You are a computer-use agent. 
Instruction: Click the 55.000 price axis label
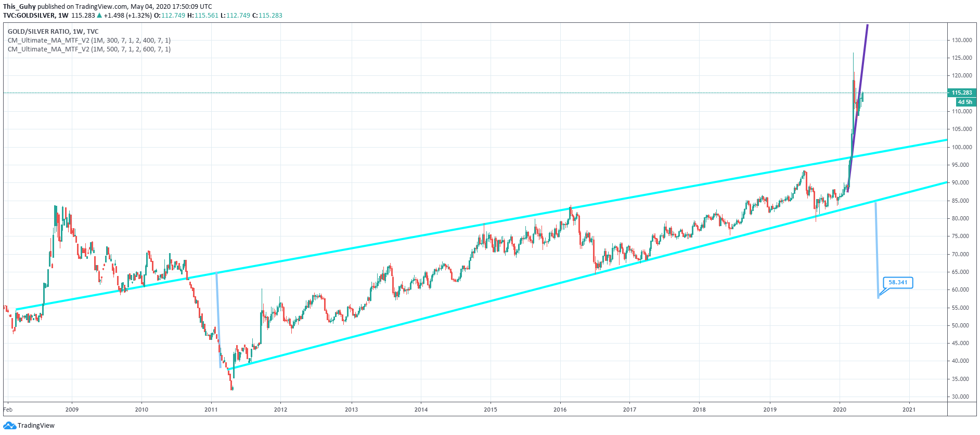(962, 308)
